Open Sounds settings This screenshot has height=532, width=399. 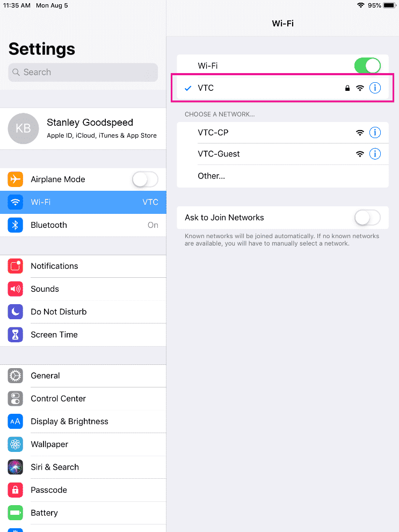[83, 289]
